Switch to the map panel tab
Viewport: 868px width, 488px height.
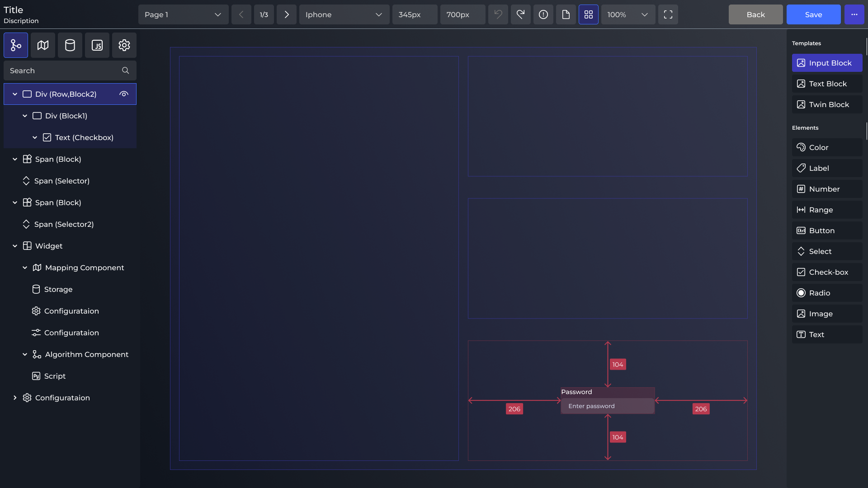[x=43, y=45]
